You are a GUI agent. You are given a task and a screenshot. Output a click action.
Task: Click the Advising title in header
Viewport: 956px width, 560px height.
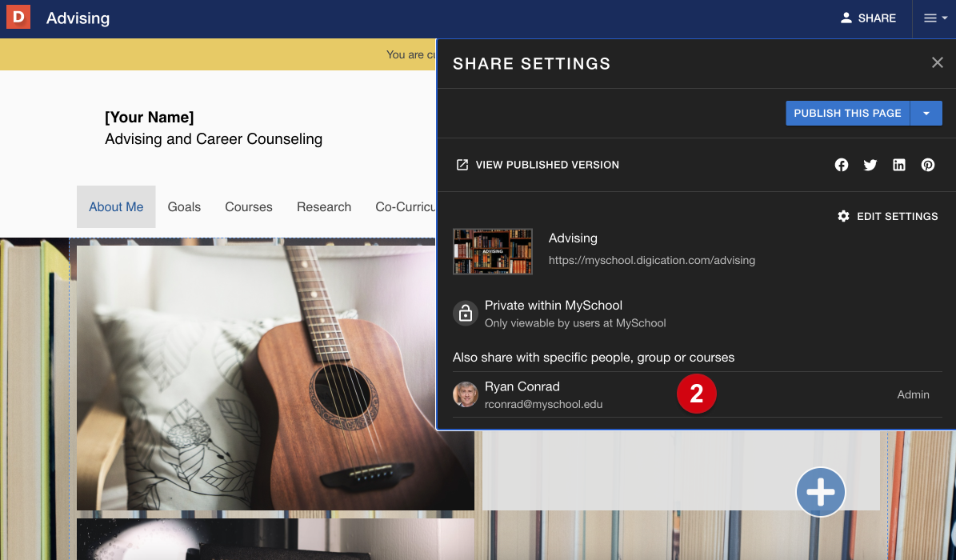click(78, 18)
